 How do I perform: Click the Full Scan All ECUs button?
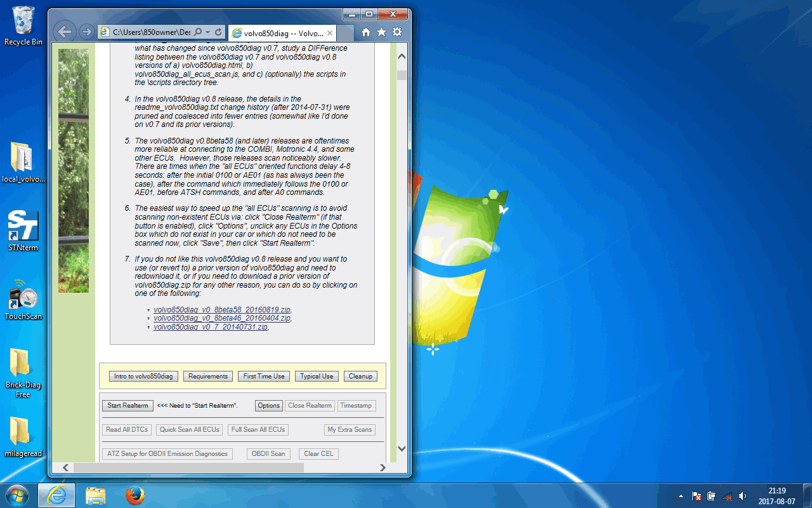(x=258, y=430)
